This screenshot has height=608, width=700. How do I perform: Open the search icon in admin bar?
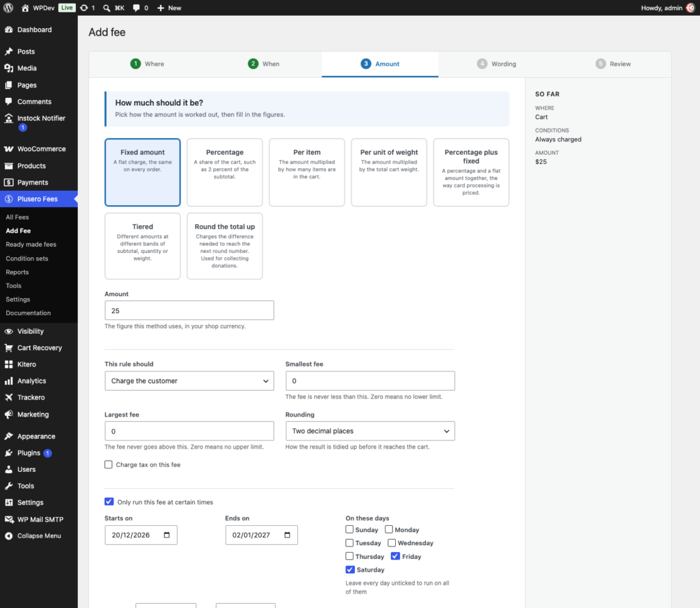click(x=107, y=8)
